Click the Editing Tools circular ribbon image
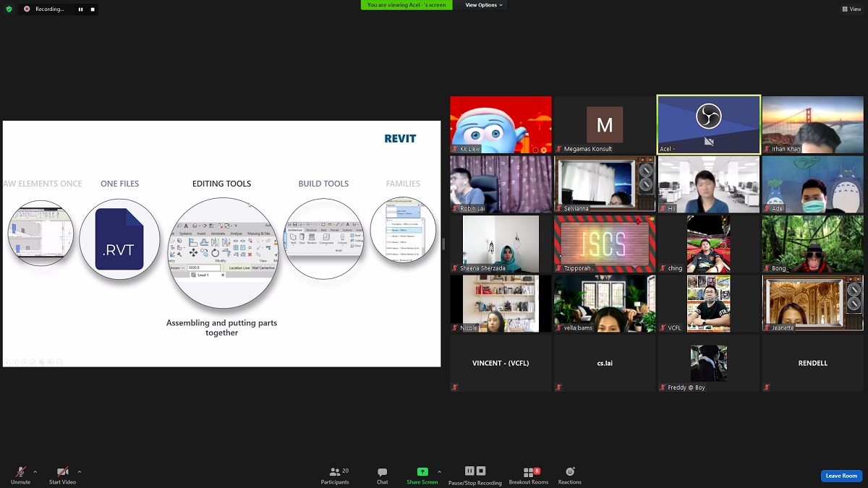 click(x=222, y=253)
